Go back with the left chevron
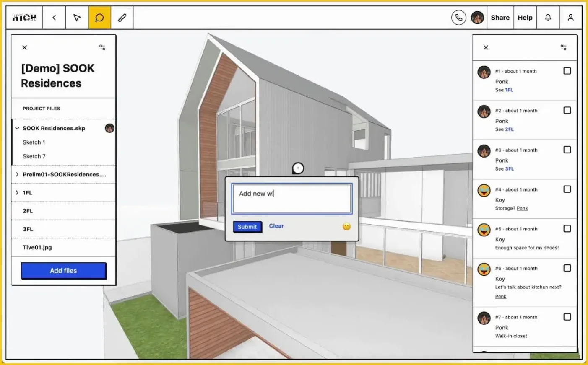The image size is (588, 365). pyautogui.click(x=54, y=18)
